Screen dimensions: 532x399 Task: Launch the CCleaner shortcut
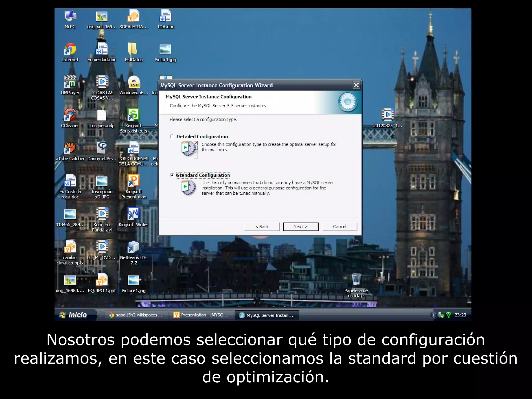pyautogui.click(x=70, y=115)
